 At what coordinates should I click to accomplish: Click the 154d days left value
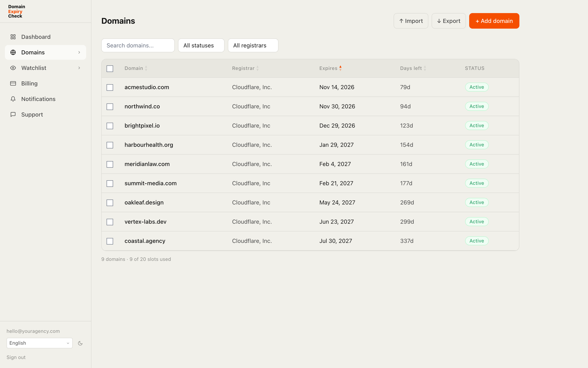[406, 145]
